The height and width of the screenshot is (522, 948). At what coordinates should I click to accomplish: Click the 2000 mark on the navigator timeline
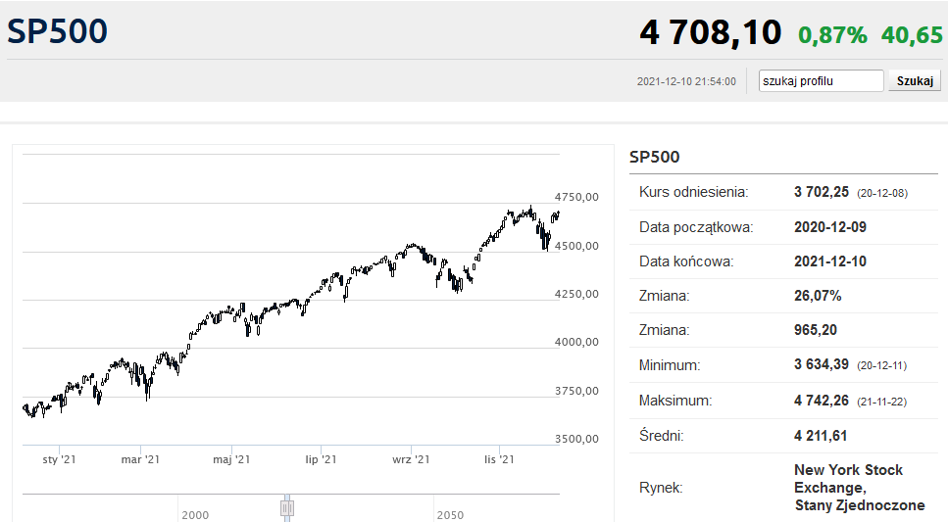coord(196,514)
